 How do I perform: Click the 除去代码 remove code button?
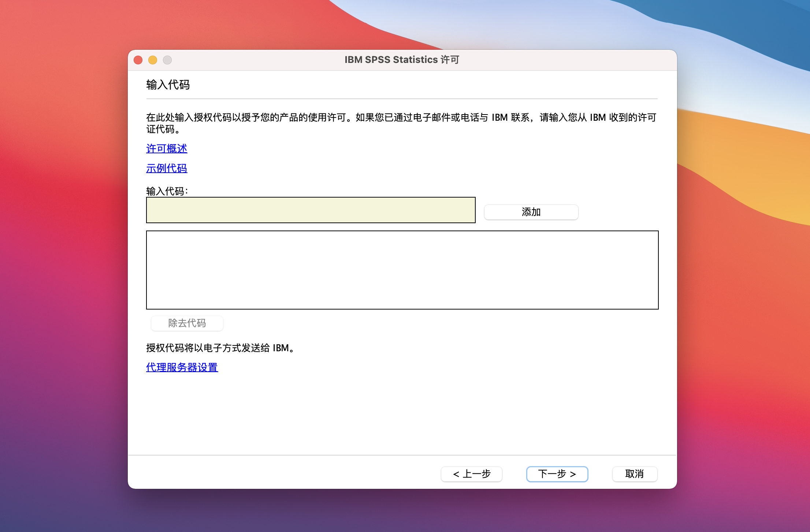coord(187,323)
